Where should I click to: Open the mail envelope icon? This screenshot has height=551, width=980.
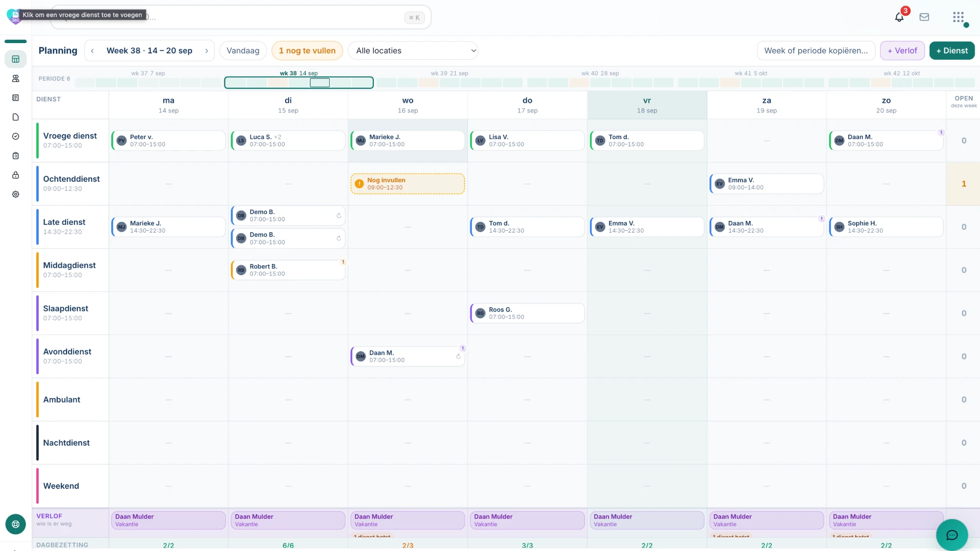click(925, 17)
